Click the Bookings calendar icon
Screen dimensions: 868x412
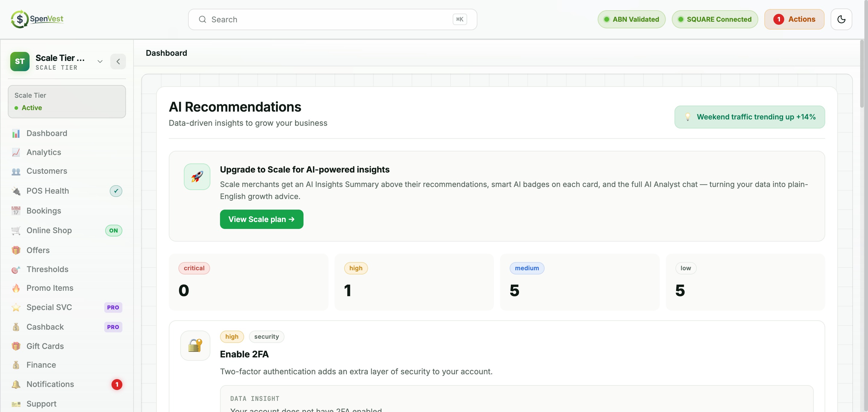point(16,211)
